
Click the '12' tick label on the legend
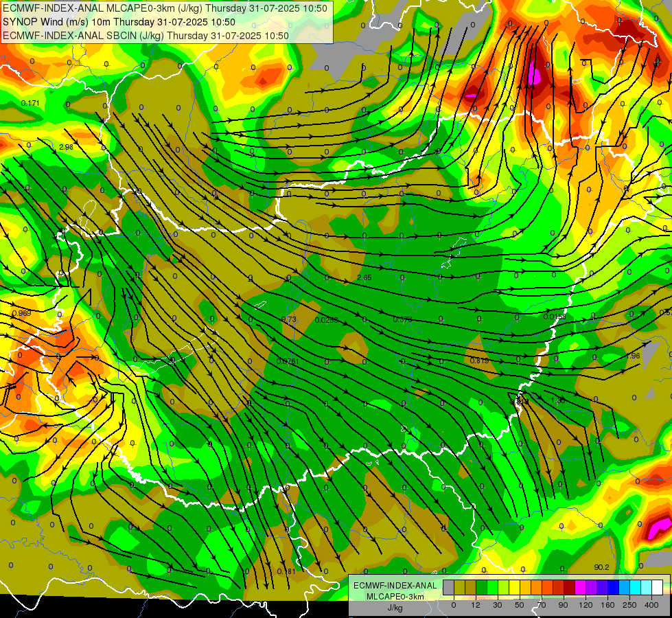point(476,605)
